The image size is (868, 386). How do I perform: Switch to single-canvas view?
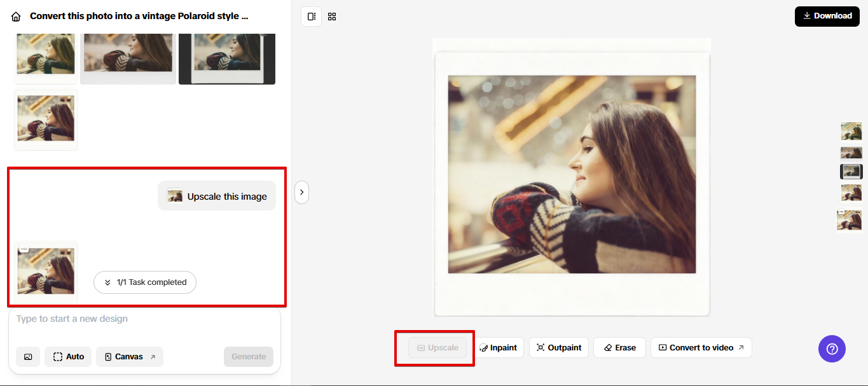tap(311, 17)
